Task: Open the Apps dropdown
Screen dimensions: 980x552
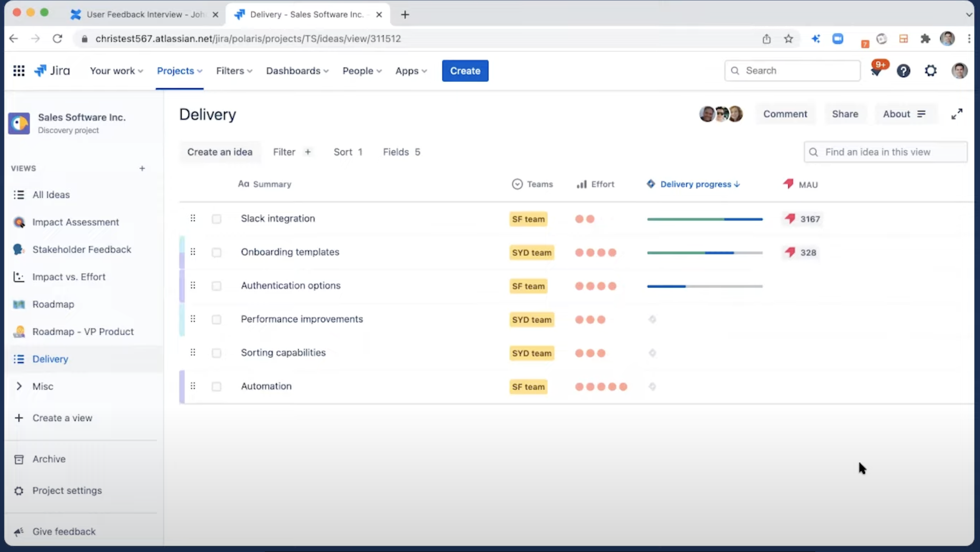Action: [x=411, y=71]
